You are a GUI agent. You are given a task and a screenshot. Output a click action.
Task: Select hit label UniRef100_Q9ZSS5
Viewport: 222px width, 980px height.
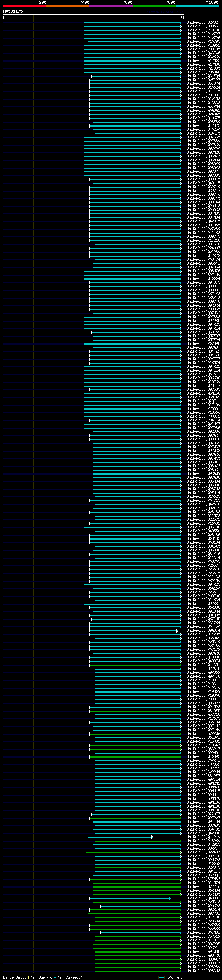coord(203,137)
